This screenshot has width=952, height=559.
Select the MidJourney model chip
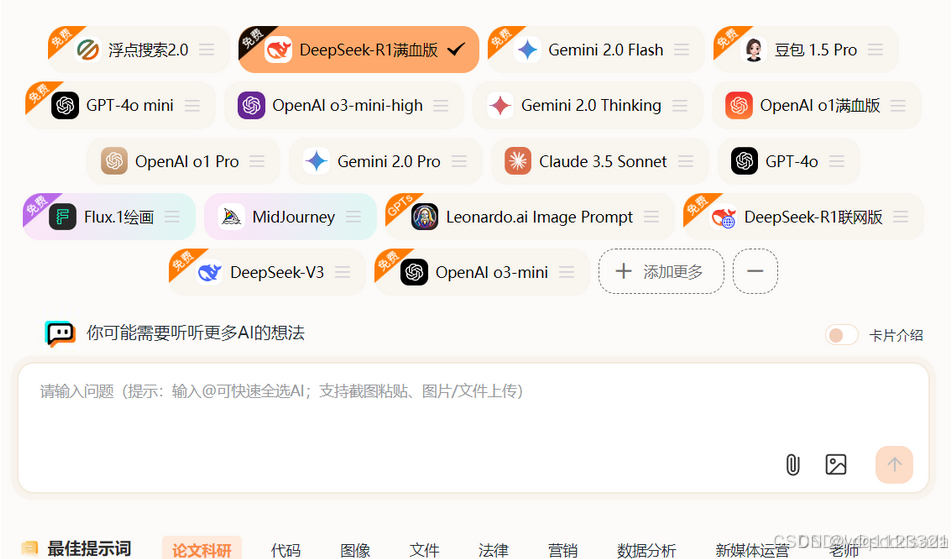click(x=291, y=217)
